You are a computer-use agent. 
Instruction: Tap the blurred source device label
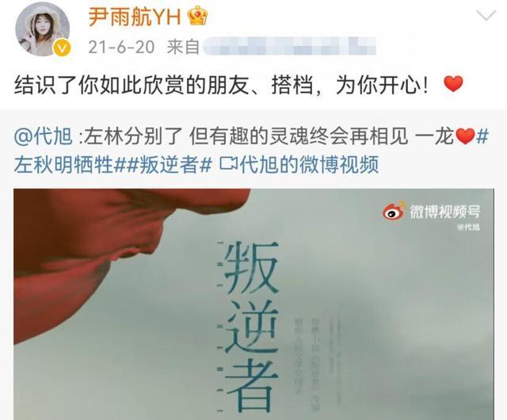click(x=289, y=46)
